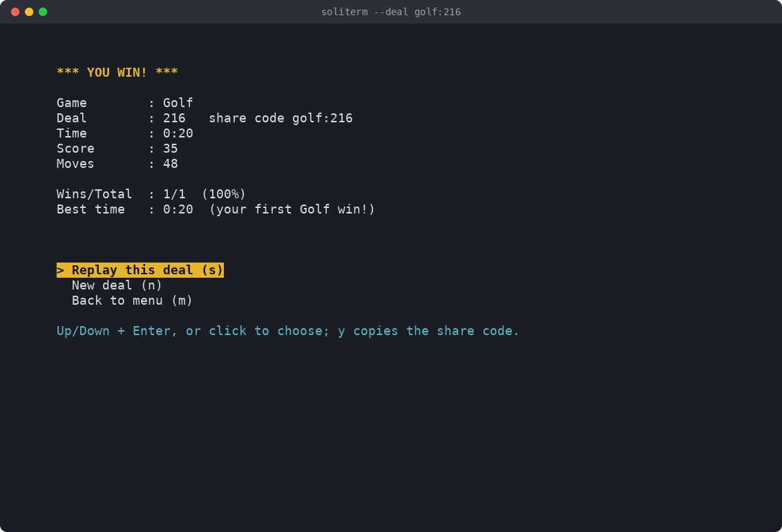The image size is (782, 532).
Task: Click the window title soliterm --deal golf:216
Action: [x=391, y=12]
